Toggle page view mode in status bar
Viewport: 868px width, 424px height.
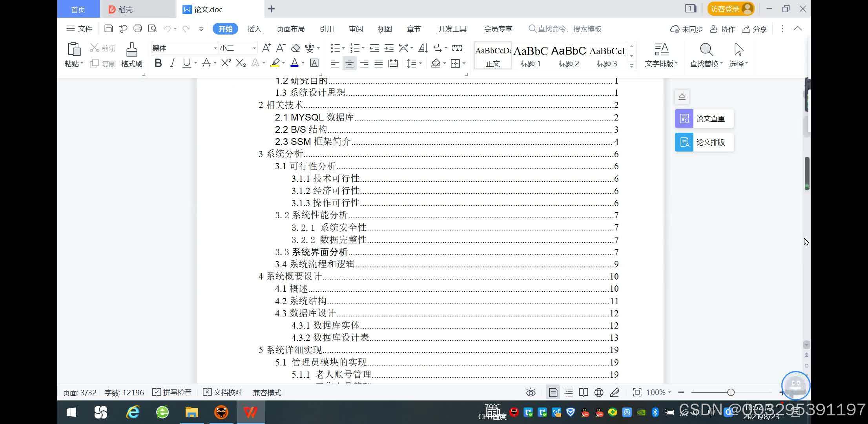pos(553,392)
